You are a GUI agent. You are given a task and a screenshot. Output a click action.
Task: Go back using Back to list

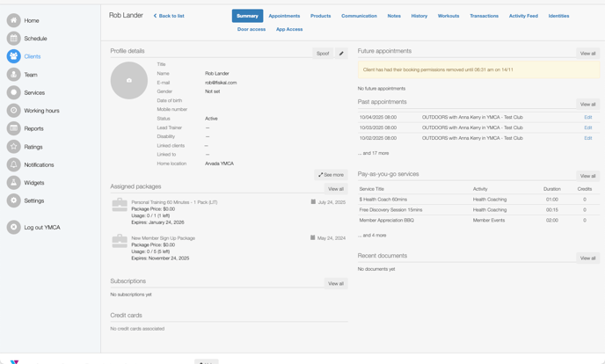(x=169, y=16)
